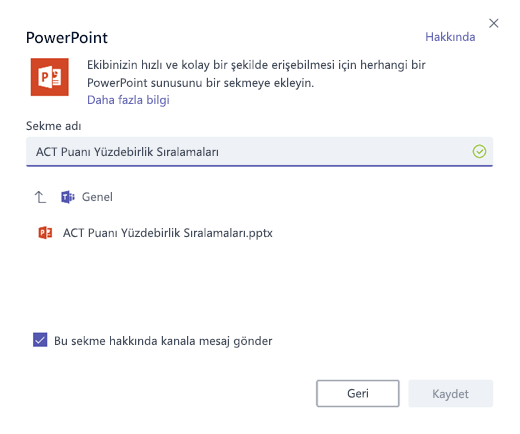Click the large PowerPoint app logo
Image resolution: width=520 pixels, height=434 pixels.
50,77
